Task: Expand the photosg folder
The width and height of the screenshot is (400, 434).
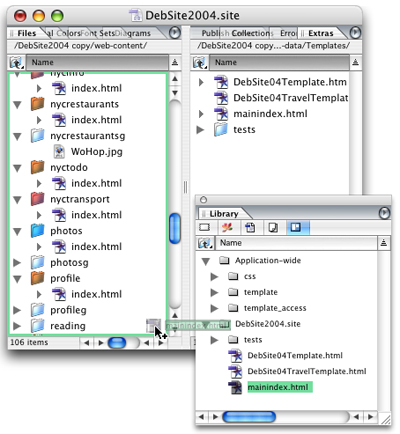Action: (x=17, y=263)
